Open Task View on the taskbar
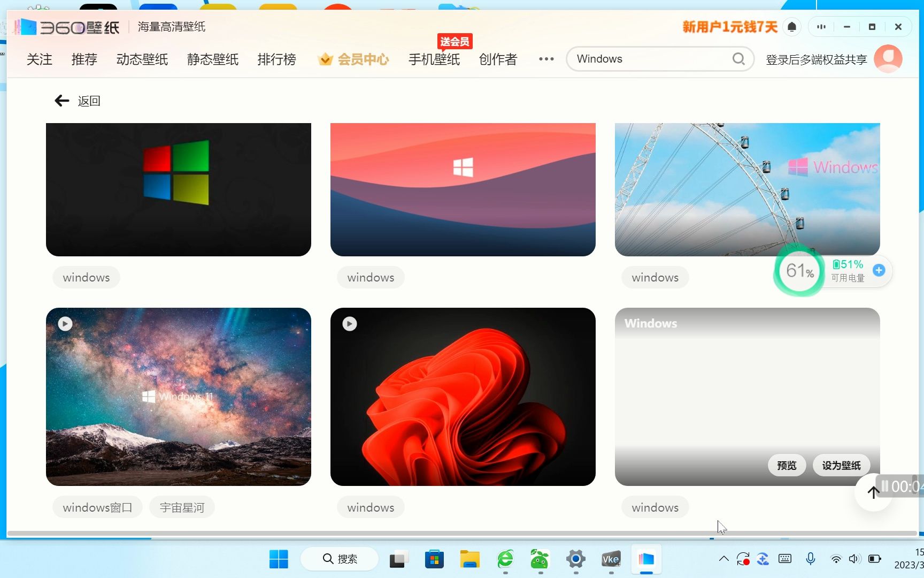The width and height of the screenshot is (924, 578). tap(399, 559)
